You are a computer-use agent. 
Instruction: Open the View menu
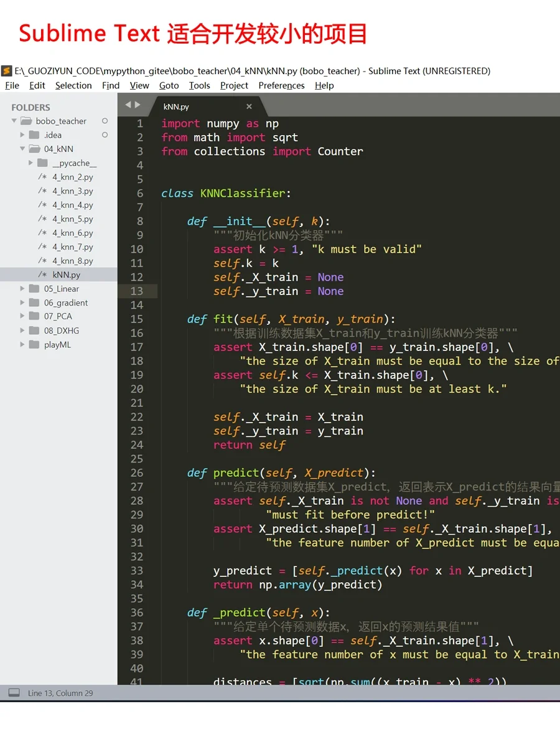click(x=139, y=85)
